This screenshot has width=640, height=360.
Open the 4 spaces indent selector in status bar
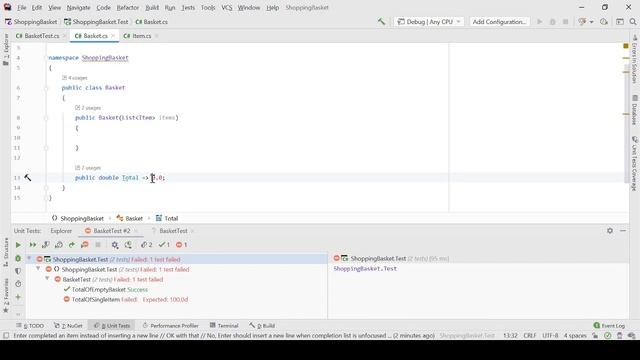tap(575, 336)
